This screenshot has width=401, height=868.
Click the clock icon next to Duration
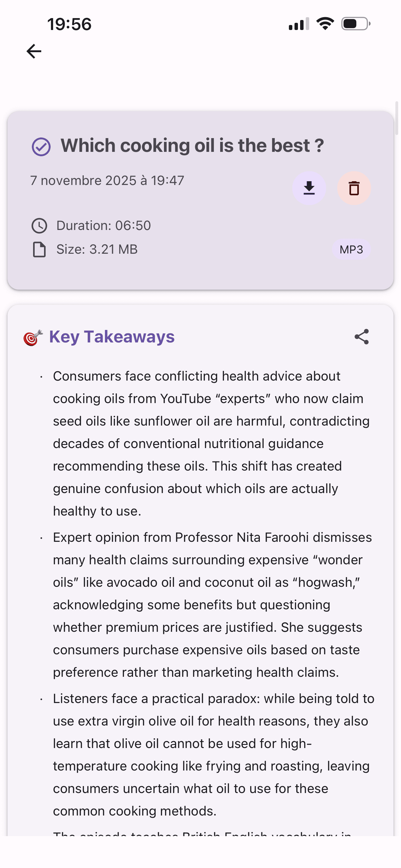[x=39, y=226]
